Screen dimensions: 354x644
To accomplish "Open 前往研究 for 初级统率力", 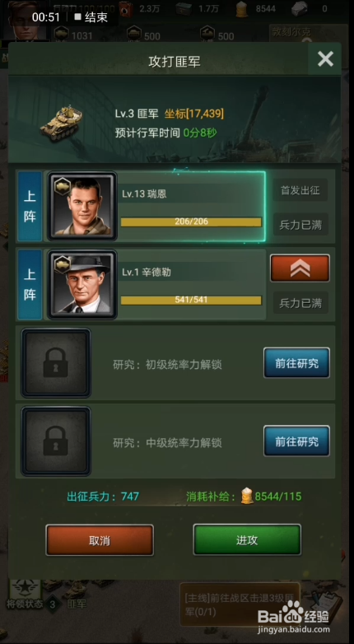I will tap(296, 363).
